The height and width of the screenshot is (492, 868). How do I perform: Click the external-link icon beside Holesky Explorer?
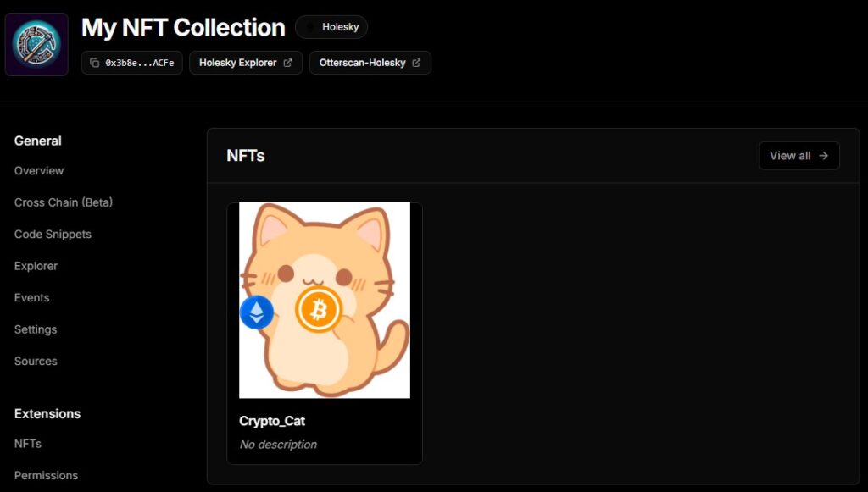click(x=287, y=63)
